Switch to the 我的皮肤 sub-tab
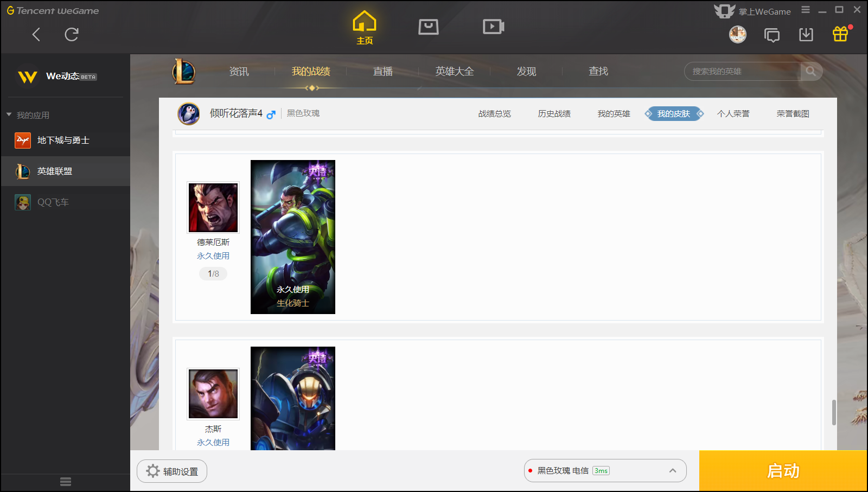The height and width of the screenshot is (492, 868). [674, 114]
